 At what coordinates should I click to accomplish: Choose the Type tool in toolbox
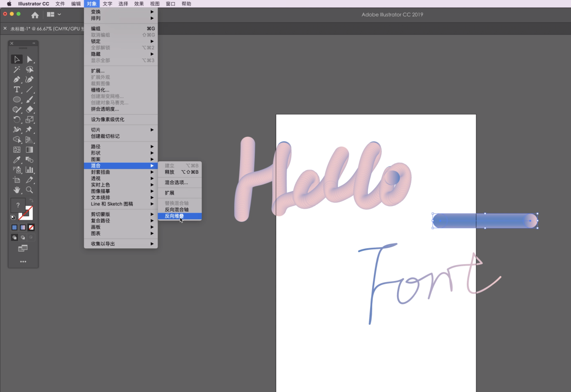pos(17,89)
